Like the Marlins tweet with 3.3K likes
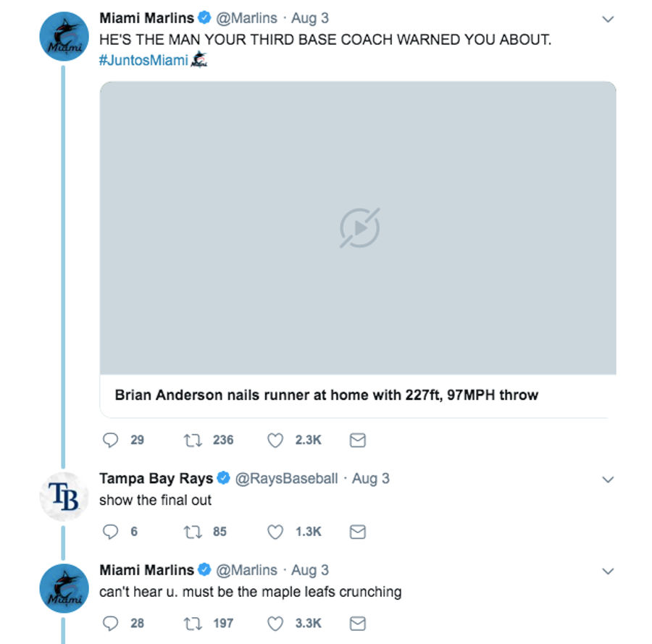The image size is (652, 644). [x=275, y=623]
